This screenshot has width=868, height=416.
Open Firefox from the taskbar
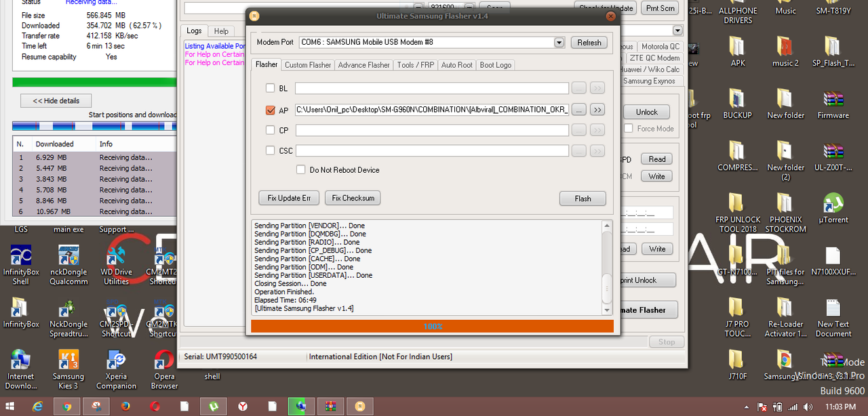(x=125, y=407)
